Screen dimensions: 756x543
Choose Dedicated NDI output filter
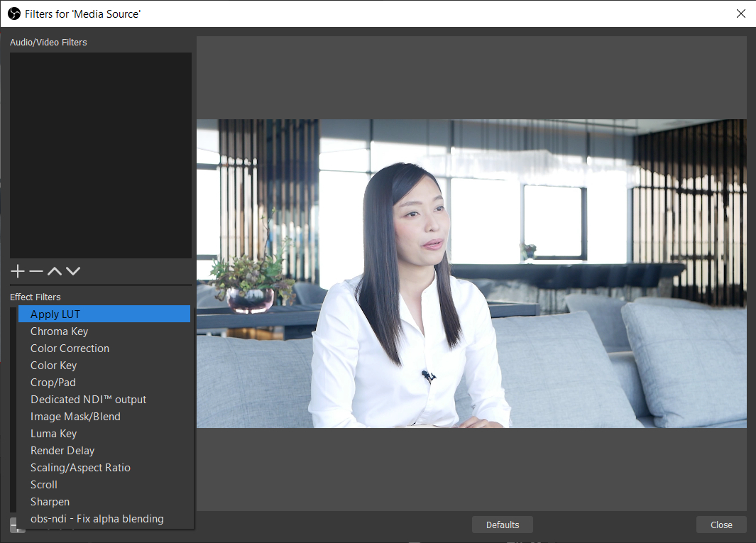click(x=88, y=399)
